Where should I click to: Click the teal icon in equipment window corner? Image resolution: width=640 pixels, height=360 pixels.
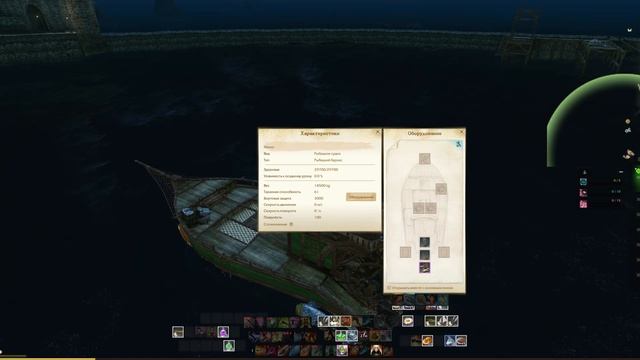(458, 144)
